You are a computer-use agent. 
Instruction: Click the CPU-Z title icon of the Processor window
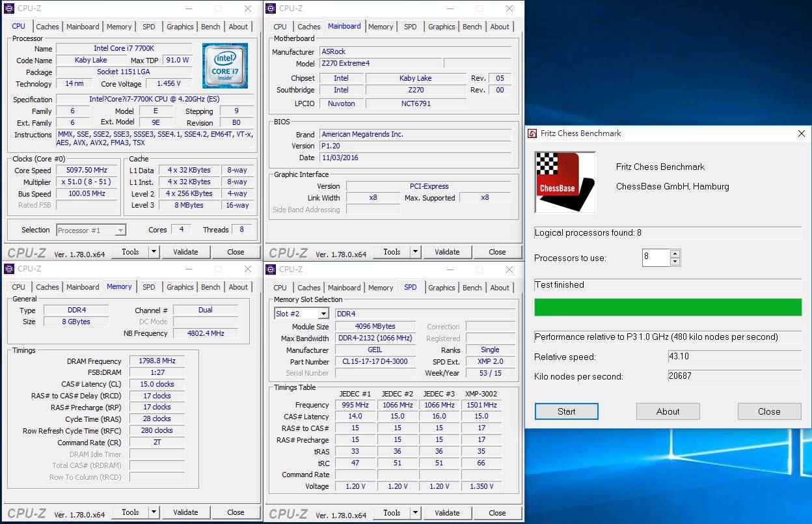[9, 8]
